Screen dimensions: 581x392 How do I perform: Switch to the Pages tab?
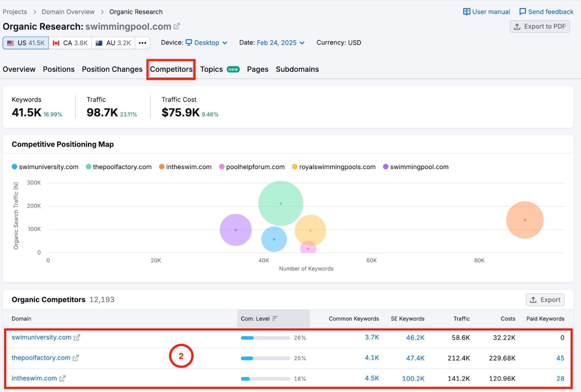(258, 69)
